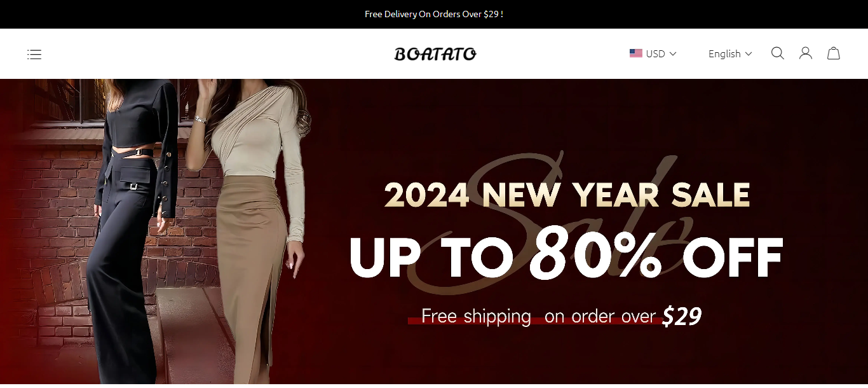Click the Free Delivery announcement text
This screenshot has height=388, width=868.
(x=434, y=14)
